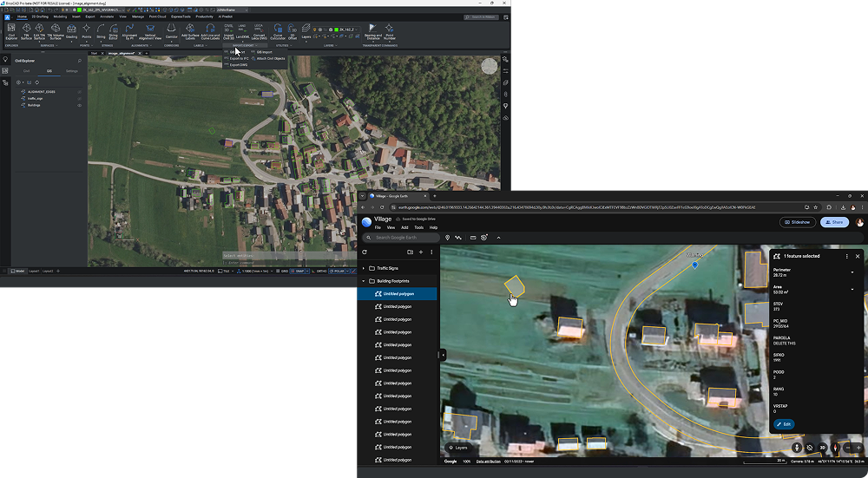
Task: Select the Alignment by PI tool
Action: click(x=129, y=31)
